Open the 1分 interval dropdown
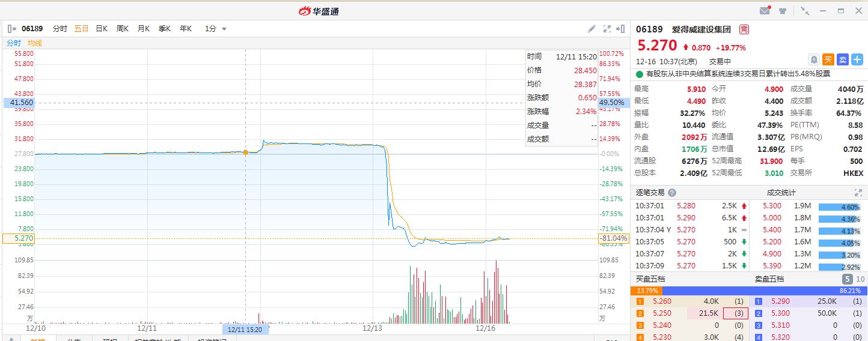Screen dimensions: 868x341 click(216, 29)
